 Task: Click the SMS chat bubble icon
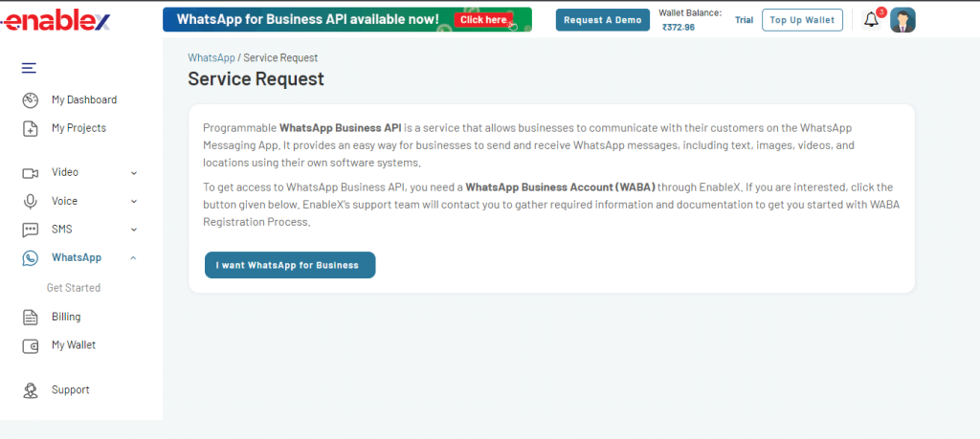pos(30,230)
